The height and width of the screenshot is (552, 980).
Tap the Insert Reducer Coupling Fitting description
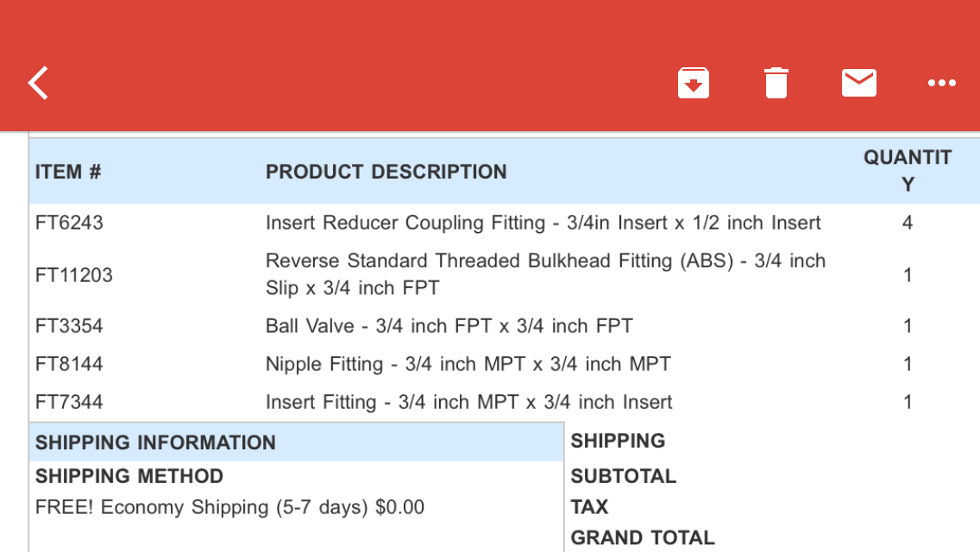pos(543,223)
